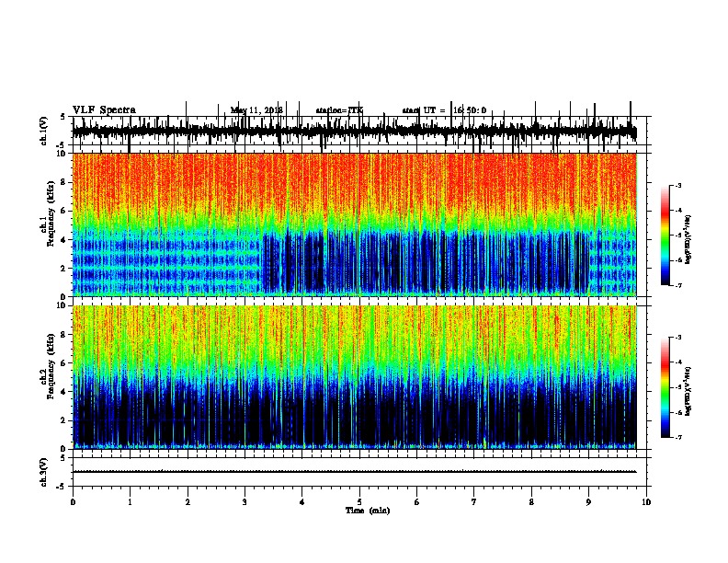Click the time-axis tick label "5"
Screen dimensions: 728x563
359,502
